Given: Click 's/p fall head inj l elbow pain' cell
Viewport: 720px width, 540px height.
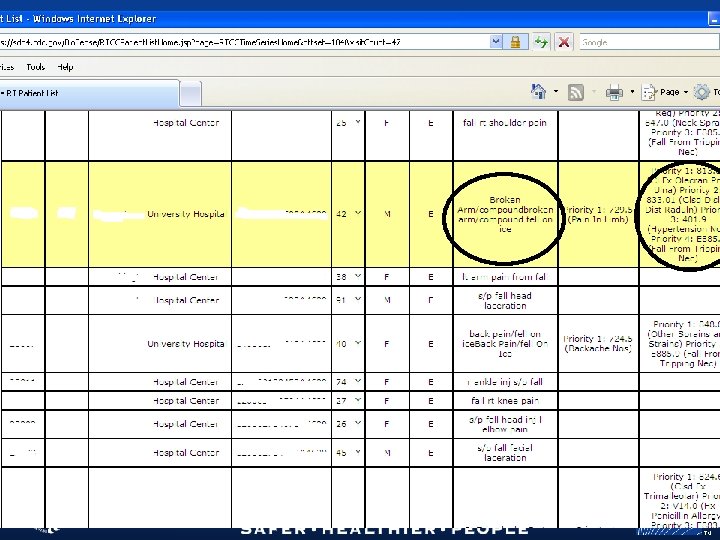Looking at the screenshot, I should coord(505,424).
